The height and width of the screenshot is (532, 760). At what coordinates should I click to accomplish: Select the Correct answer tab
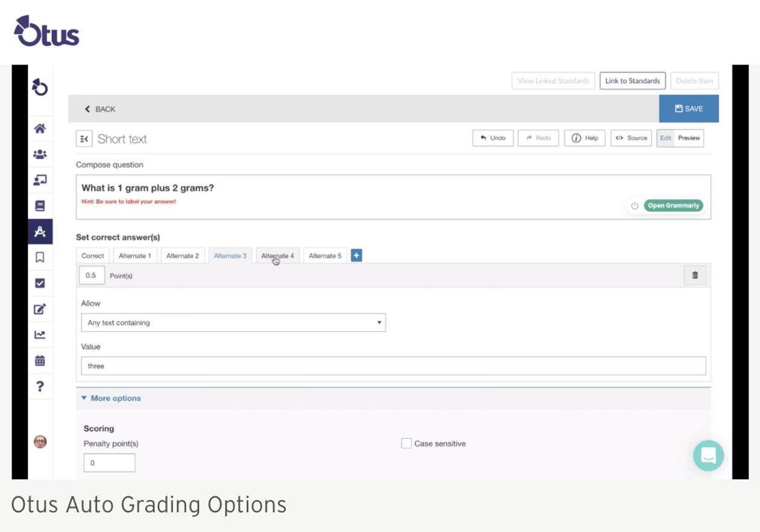(x=93, y=256)
